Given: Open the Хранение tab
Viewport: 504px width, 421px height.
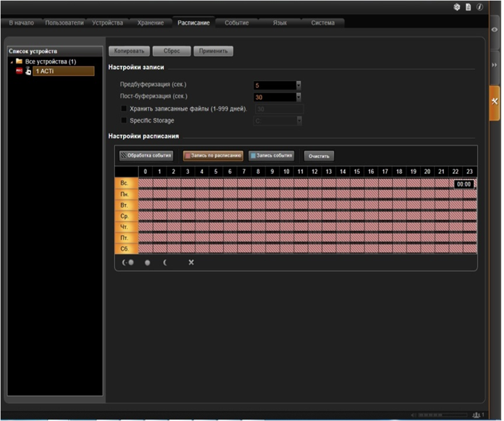Looking at the screenshot, I should (150, 23).
